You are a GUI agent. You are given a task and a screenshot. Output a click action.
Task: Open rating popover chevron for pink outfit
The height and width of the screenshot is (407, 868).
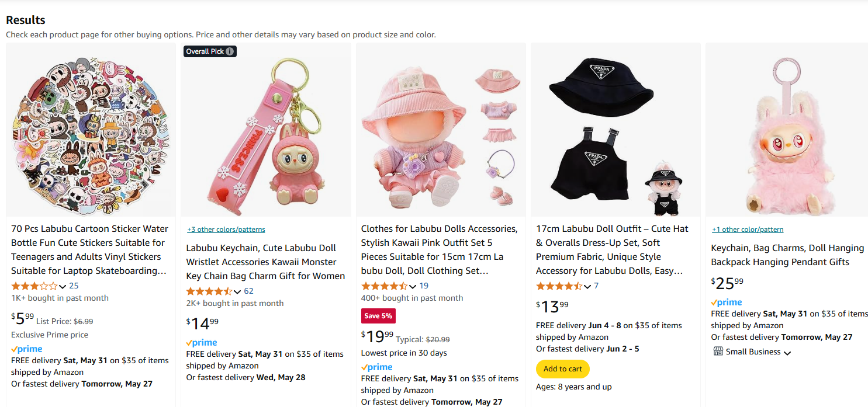[413, 287]
